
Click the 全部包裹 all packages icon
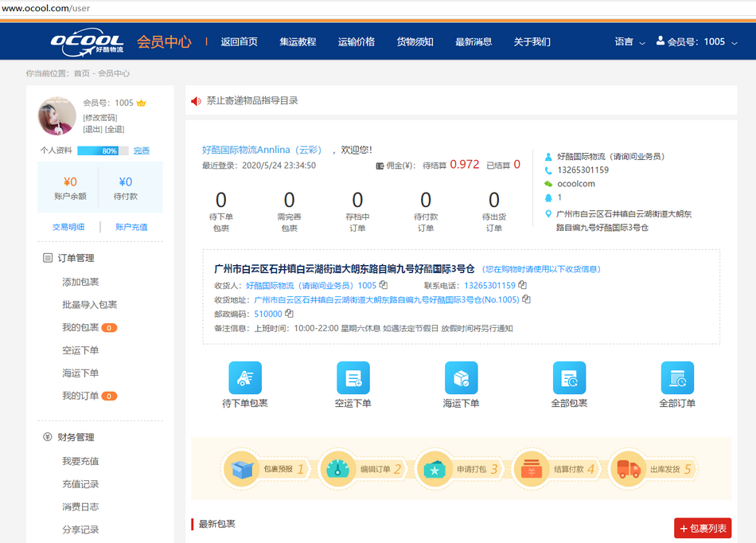point(569,378)
